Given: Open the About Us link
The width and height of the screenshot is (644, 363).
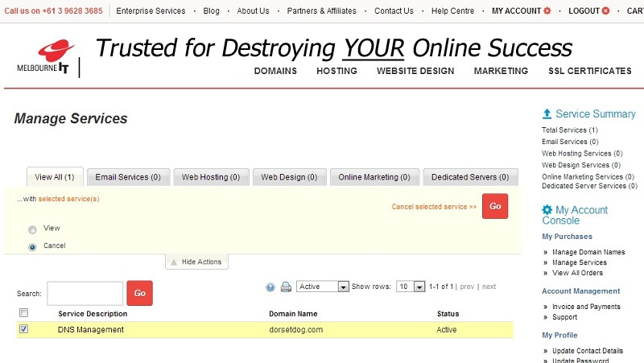Looking at the screenshot, I should pyautogui.click(x=253, y=11).
